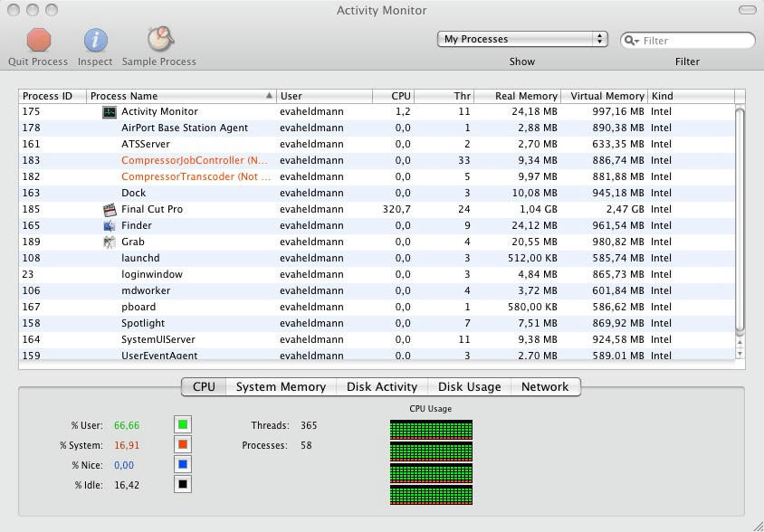Click the 997,16 MB virtual memory value
The image size is (764, 532).
tap(618, 111)
